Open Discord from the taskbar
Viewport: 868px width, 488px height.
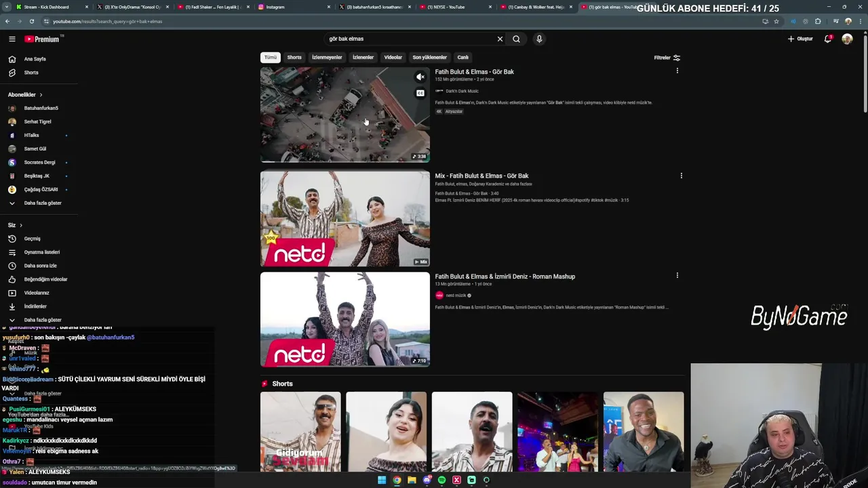[x=427, y=480]
